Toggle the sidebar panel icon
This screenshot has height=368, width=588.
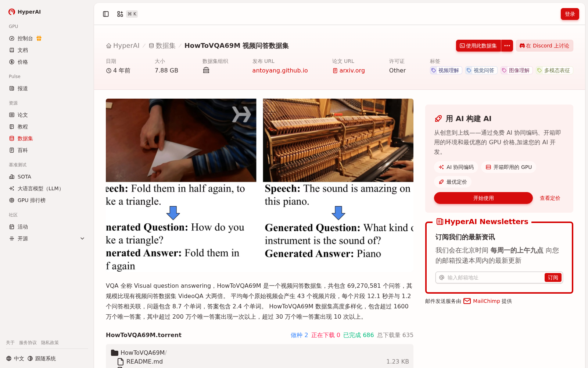click(106, 14)
